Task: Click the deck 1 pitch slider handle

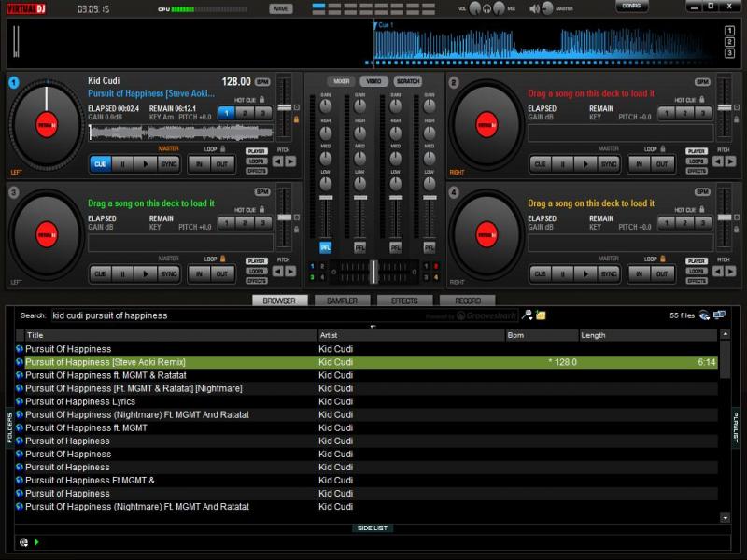Action: tap(285, 107)
